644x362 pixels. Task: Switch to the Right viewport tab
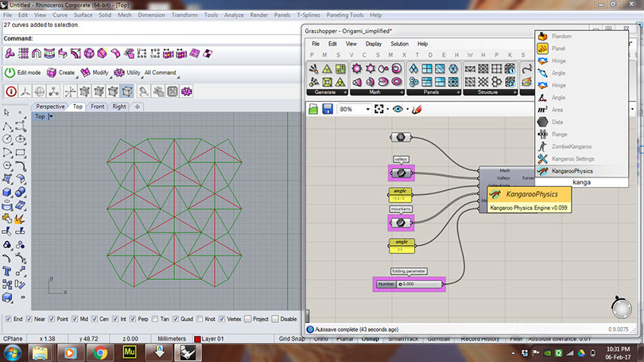(x=119, y=107)
